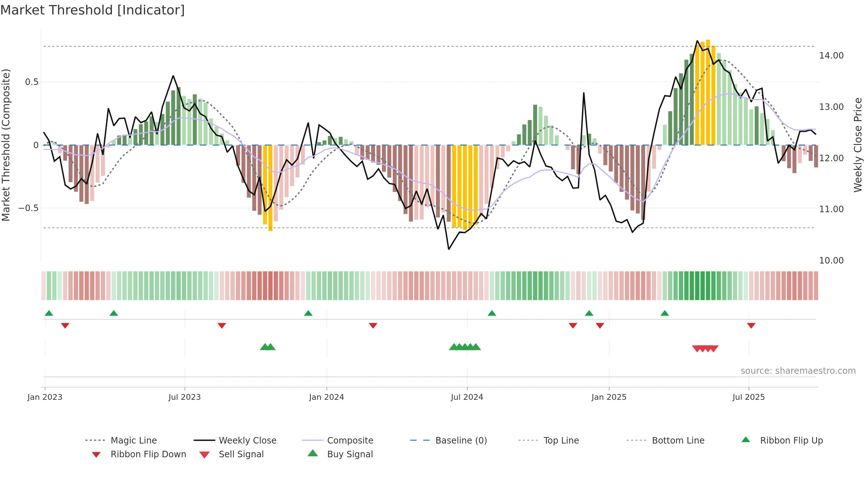Click the ribbon flip down triangle near March 2024
Viewport: 868px width, 488px height.
tap(373, 326)
